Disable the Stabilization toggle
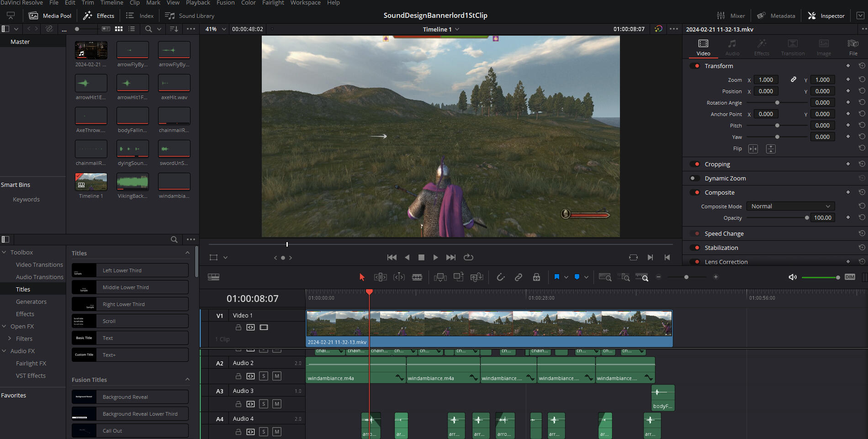This screenshot has width=868, height=439. coord(695,248)
